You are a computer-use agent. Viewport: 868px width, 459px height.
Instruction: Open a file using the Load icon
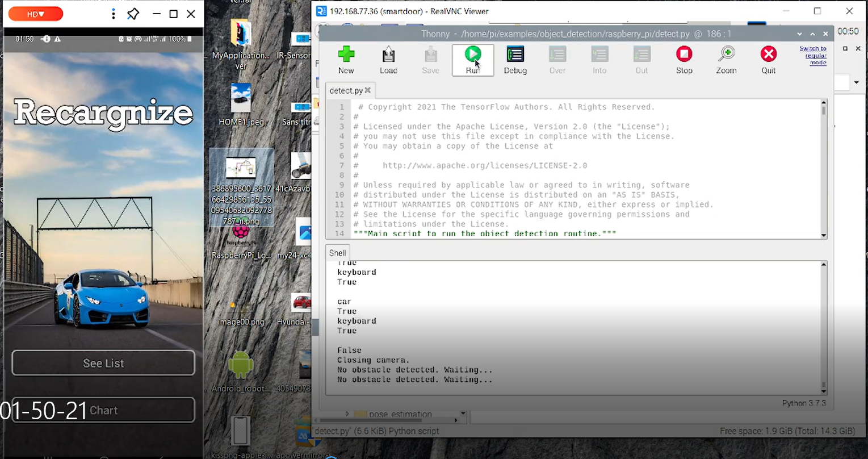click(x=388, y=60)
